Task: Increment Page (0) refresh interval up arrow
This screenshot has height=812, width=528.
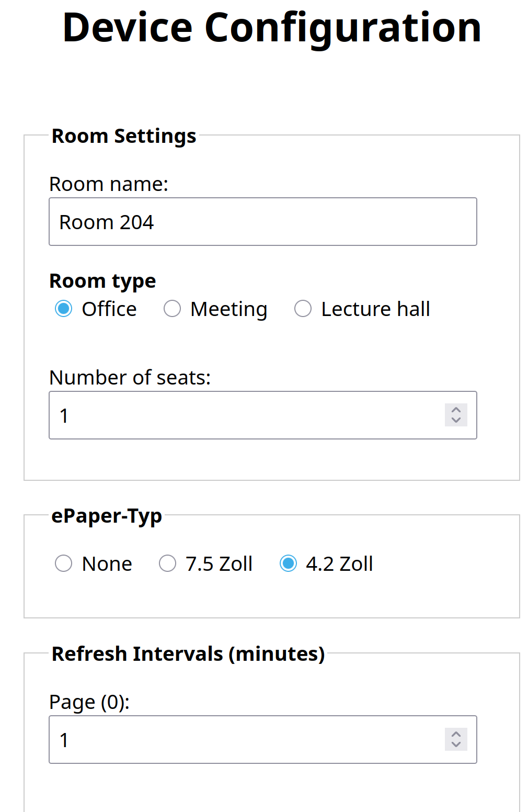Action: click(x=456, y=735)
